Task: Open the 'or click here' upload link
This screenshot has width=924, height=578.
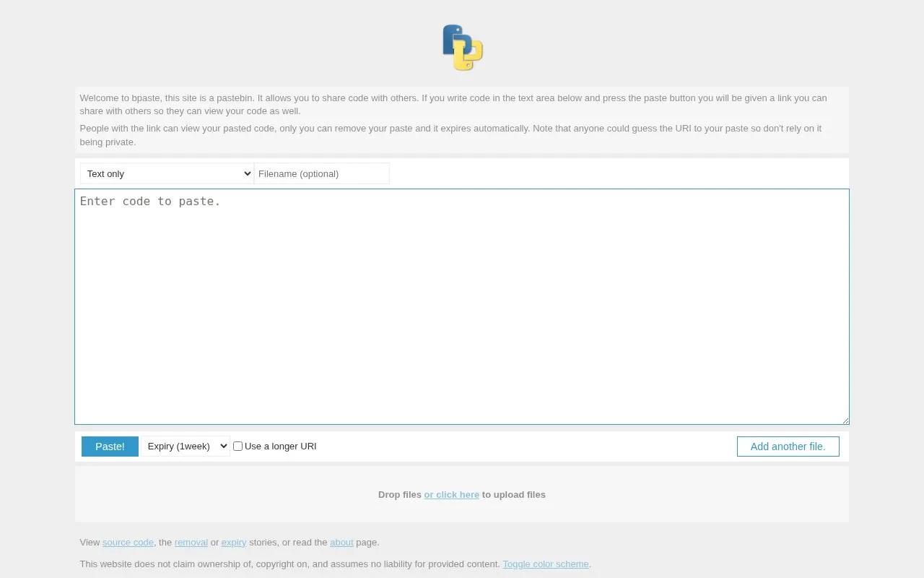Action: pos(452,495)
